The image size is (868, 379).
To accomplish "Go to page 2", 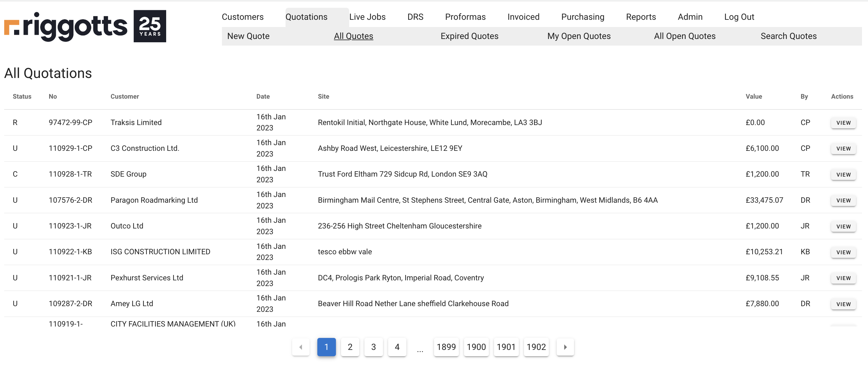I will [x=350, y=347].
